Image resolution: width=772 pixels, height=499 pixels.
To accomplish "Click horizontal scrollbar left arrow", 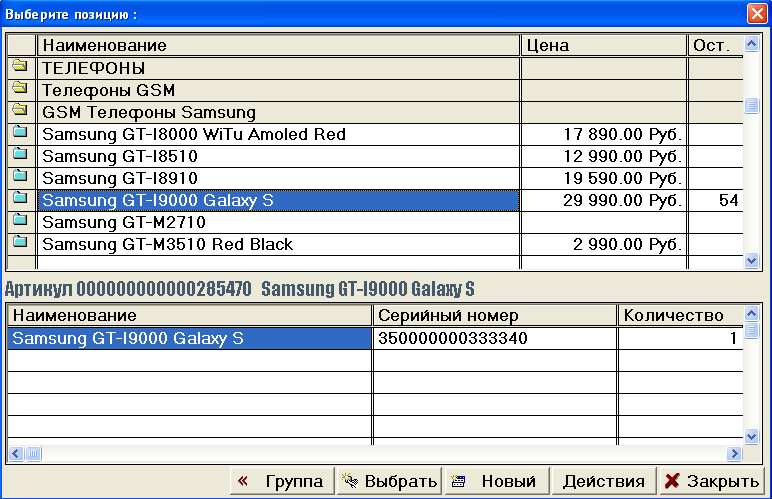I will click(x=16, y=453).
